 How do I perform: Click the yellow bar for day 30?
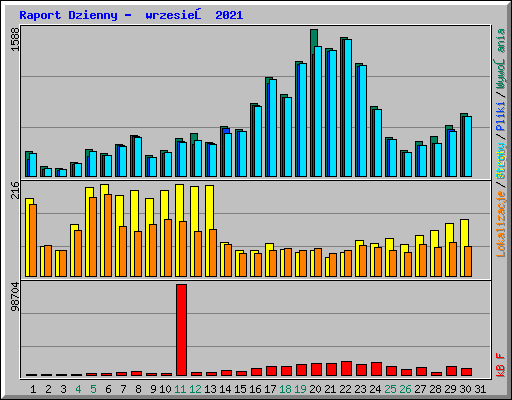click(465, 248)
